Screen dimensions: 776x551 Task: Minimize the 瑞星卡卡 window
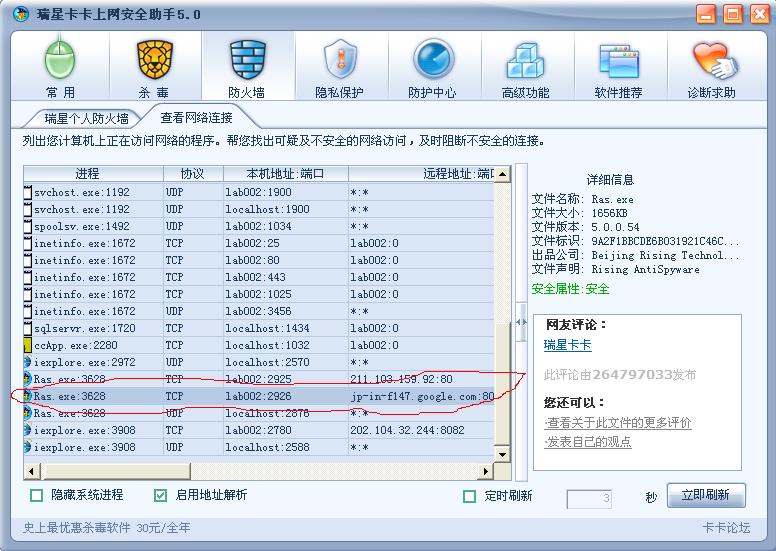tap(706, 14)
